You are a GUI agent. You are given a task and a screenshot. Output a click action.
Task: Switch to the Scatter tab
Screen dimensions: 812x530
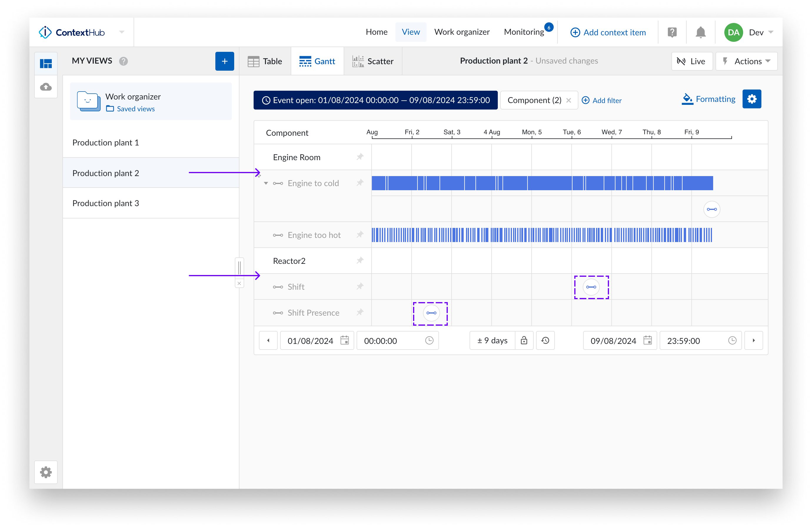tap(372, 61)
